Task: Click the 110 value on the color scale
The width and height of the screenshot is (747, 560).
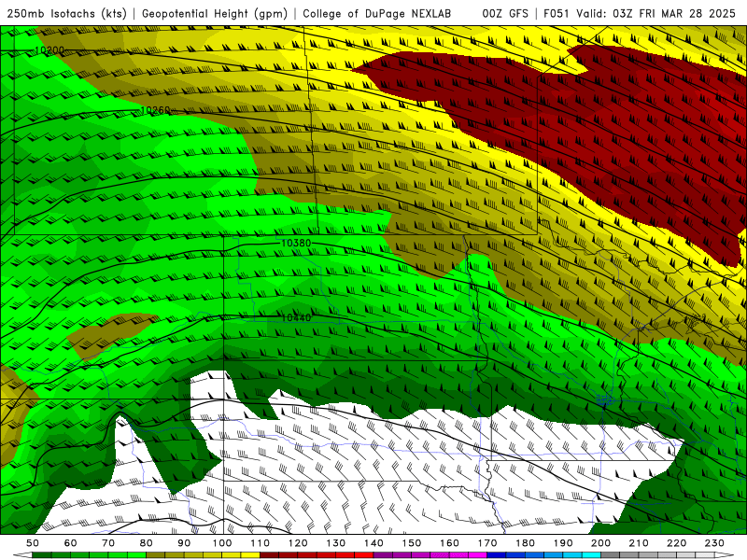Action: [261, 543]
